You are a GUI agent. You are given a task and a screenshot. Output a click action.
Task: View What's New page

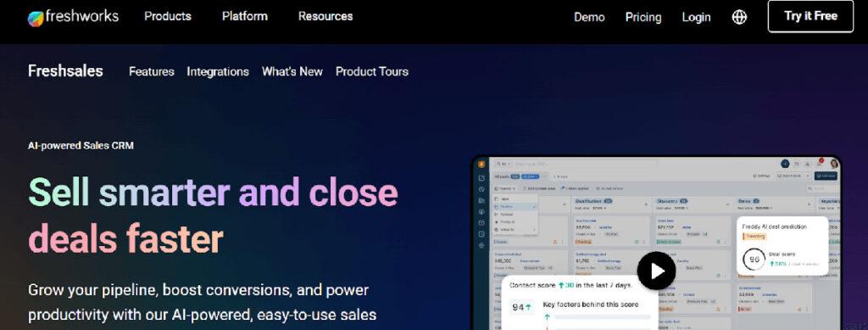(x=292, y=71)
